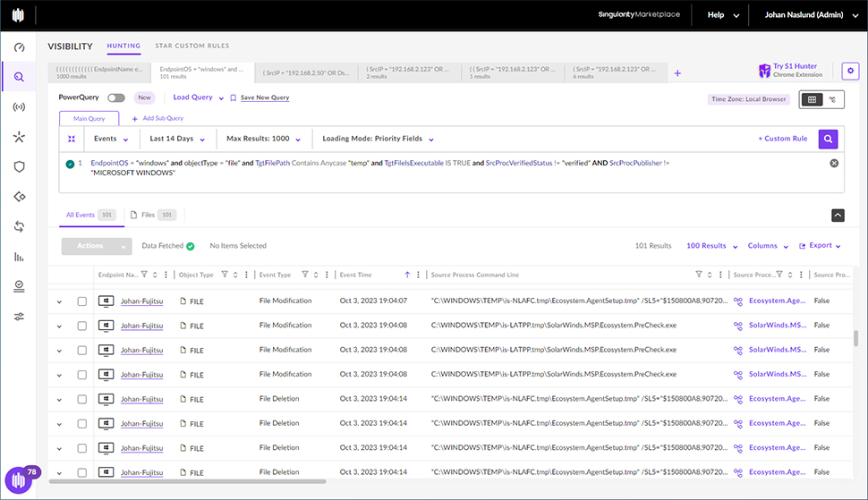
Task: Open Event Time column options menu
Action: point(418,275)
